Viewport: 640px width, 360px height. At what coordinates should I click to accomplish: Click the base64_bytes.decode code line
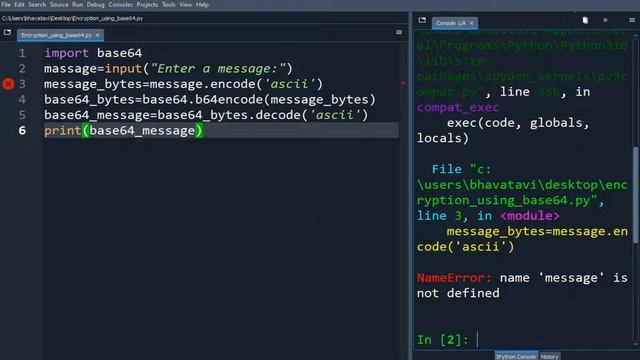tap(206, 115)
